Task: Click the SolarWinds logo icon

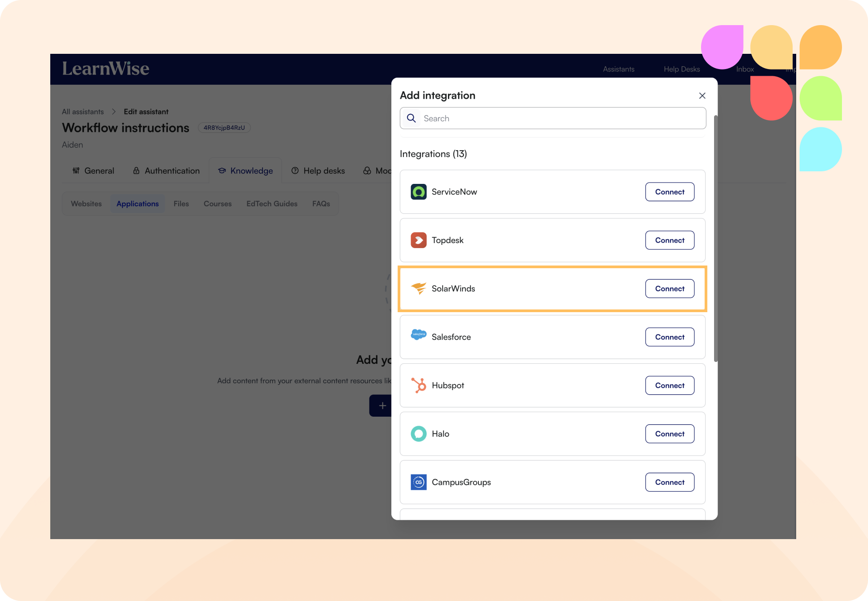Action: pyautogui.click(x=418, y=288)
